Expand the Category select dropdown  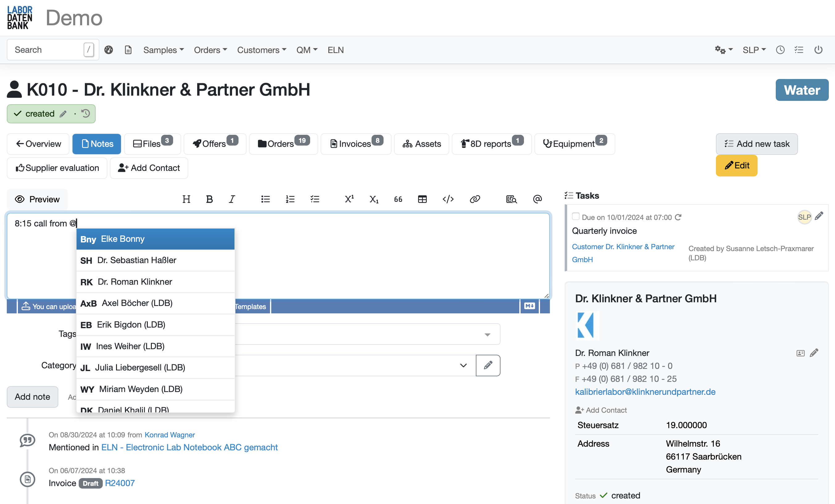pos(463,365)
